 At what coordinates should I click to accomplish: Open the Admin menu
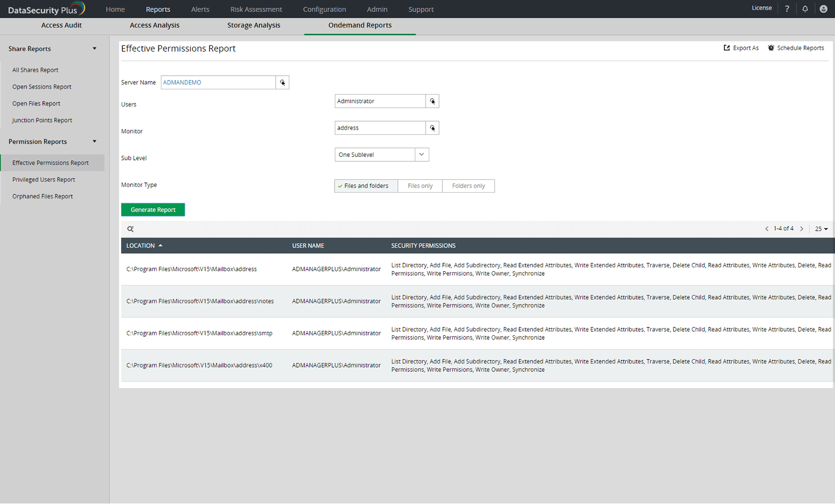[x=377, y=9]
